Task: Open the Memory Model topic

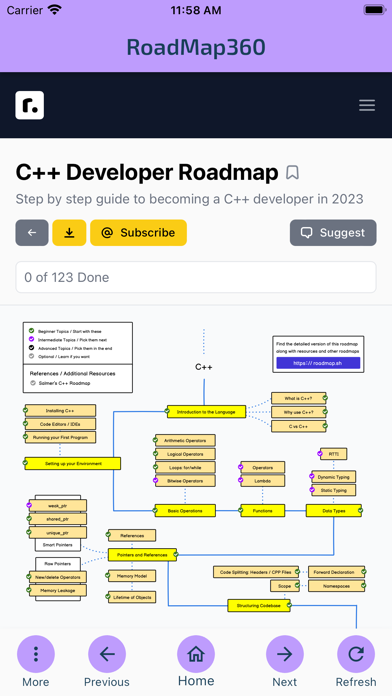Action: point(132,576)
